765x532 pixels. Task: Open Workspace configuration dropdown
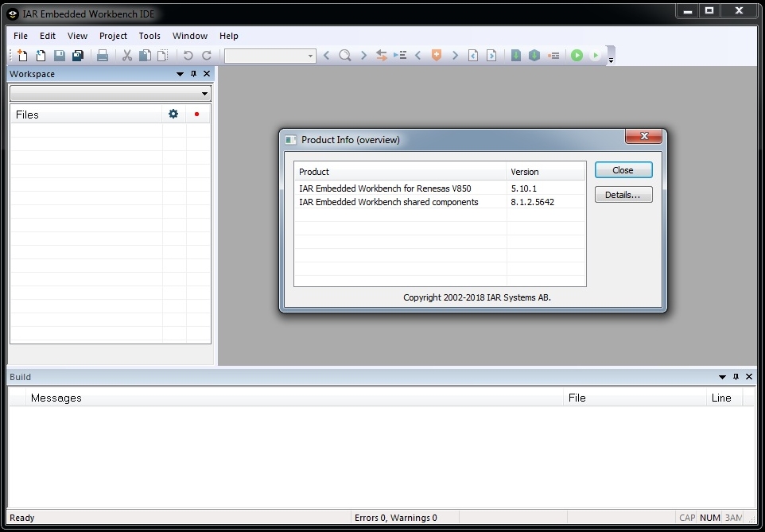pos(111,93)
